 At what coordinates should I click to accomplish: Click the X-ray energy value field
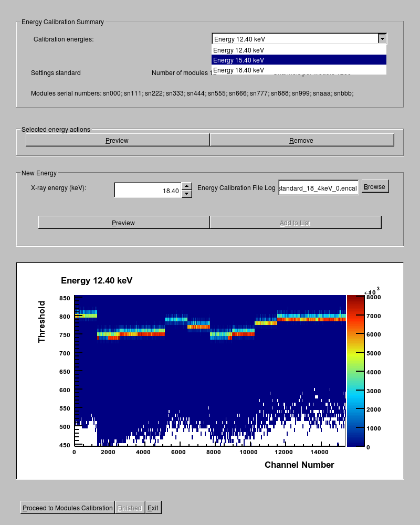(148, 191)
